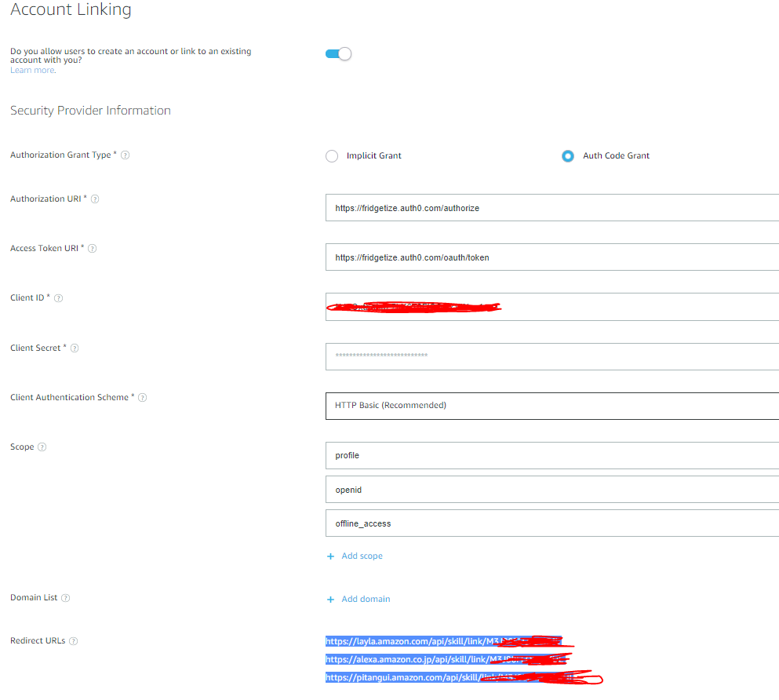This screenshot has height=700, width=779.
Task: Disable the account linking toggle
Action: point(338,53)
